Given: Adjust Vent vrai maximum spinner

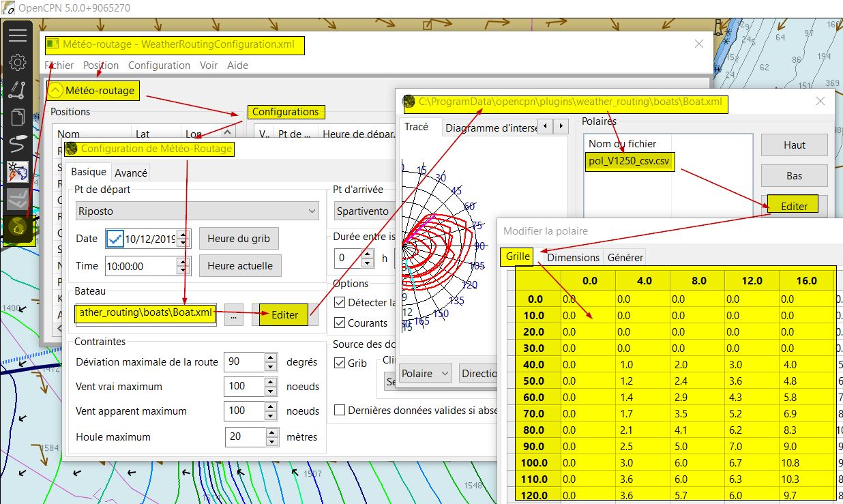Looking at the screenshot, I should click(271, 386).
